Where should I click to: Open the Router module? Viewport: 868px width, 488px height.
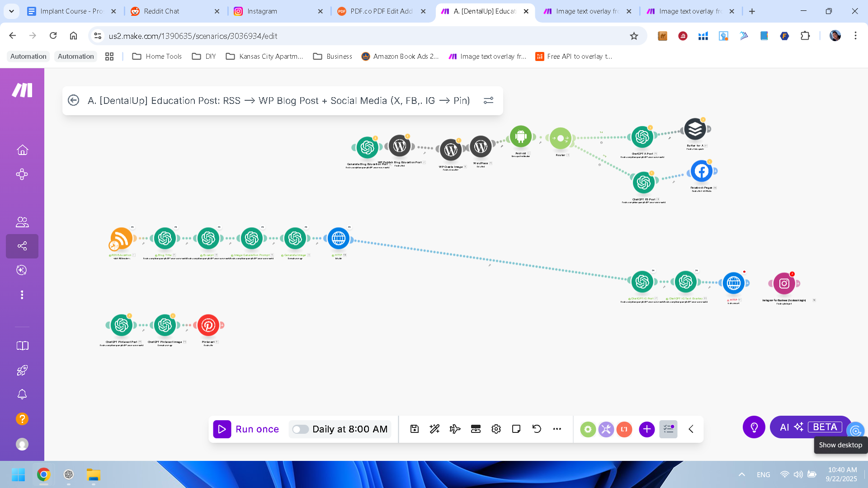[x=560, y=138]
